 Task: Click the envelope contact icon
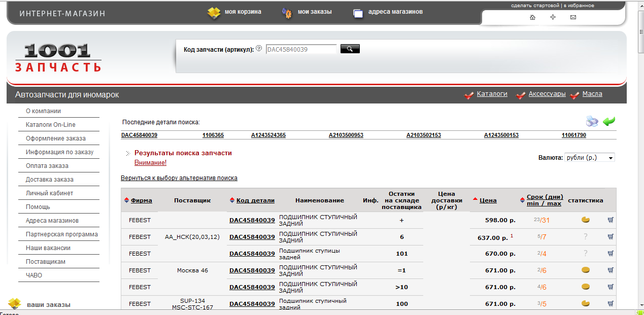point(573,17)
